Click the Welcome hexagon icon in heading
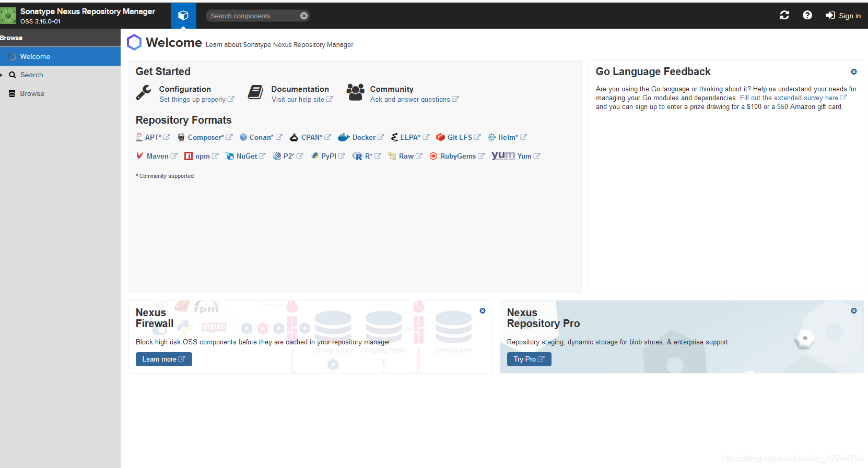Viewport: 868px width, 468px height. (134, 42)
